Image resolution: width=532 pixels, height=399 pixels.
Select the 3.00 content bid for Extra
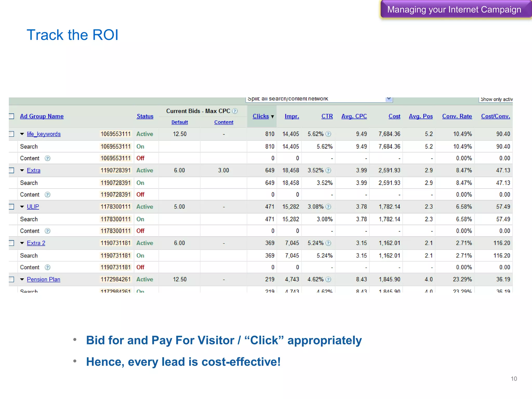(x=224, y=170)
